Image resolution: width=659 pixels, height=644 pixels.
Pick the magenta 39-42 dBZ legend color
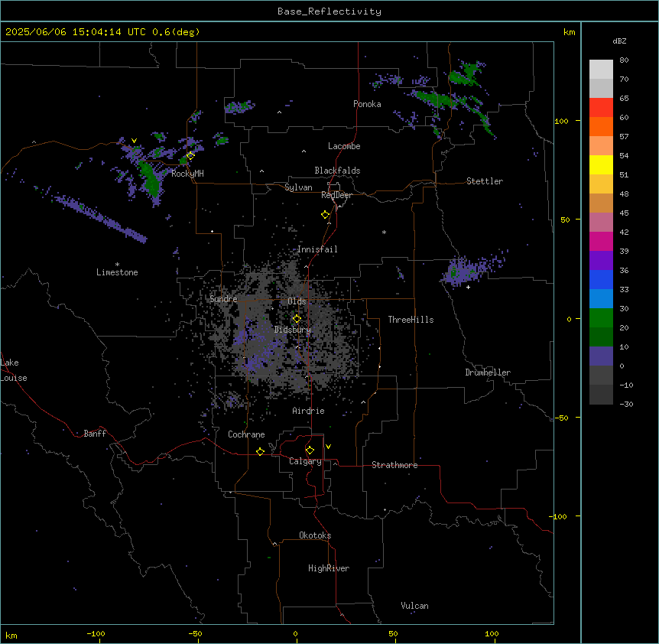click(x=601, y=241)
